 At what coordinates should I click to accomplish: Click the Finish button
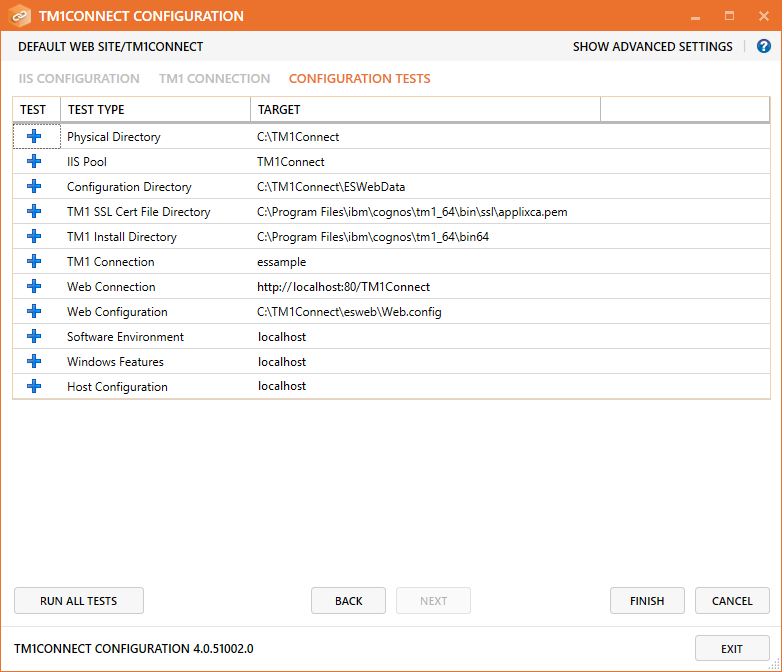(647, 601)
